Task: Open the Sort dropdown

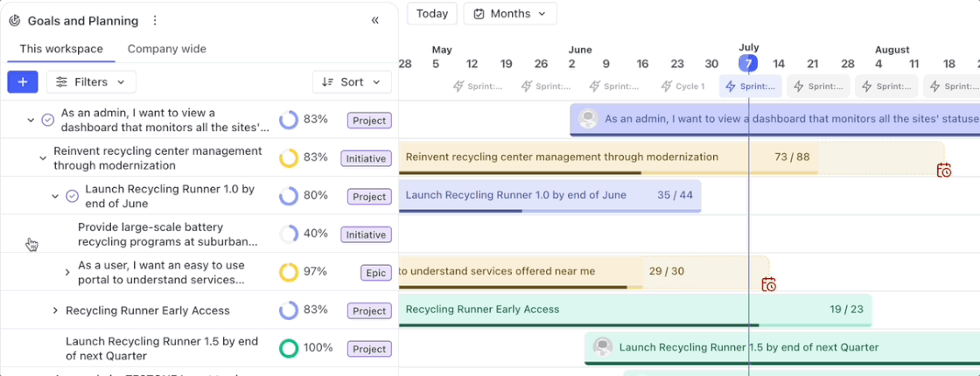Action: click(x=352, y=81)
